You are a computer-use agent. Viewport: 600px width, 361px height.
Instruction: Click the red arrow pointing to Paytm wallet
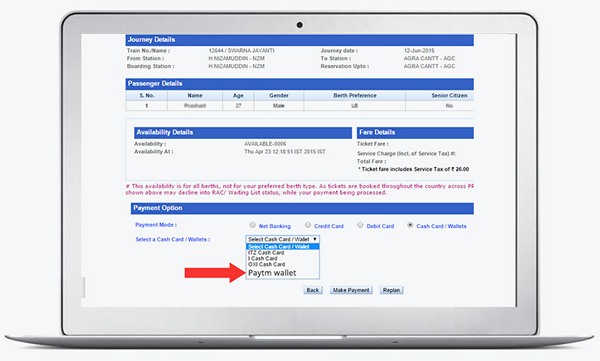tap(215, 273)
